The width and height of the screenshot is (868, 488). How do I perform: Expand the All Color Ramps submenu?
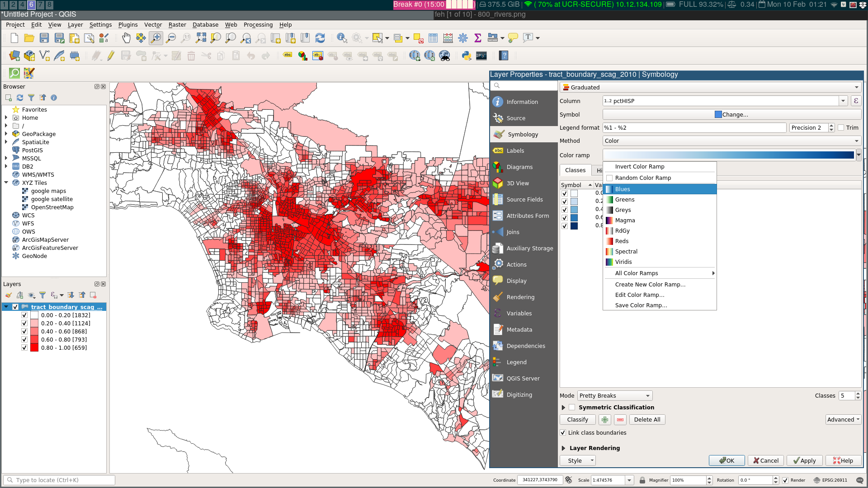(x=636, y=273)
